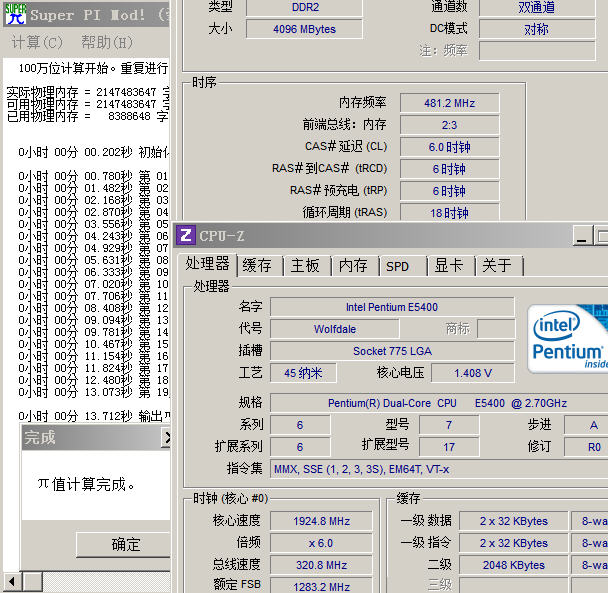Click the 13.712秒 final output line
This screenshot has width=608, height=593.
[x=94, y=416]
